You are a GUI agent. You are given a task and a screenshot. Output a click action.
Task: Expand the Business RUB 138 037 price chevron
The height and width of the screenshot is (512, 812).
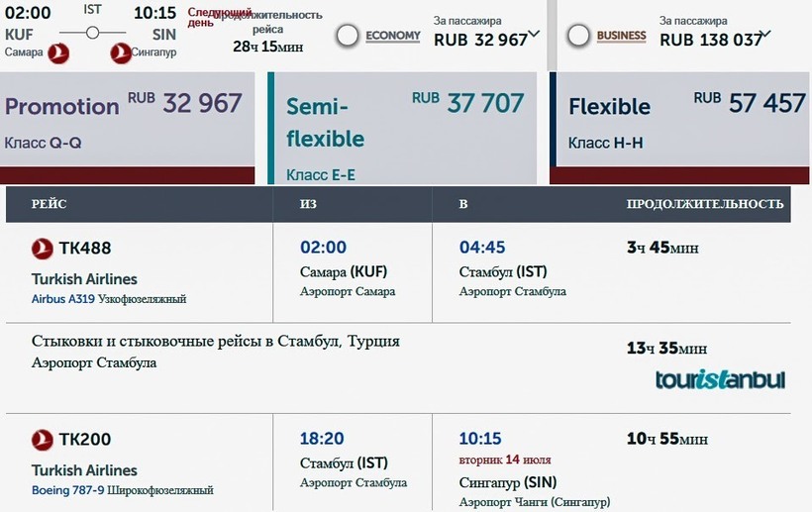tap(764, 34)
